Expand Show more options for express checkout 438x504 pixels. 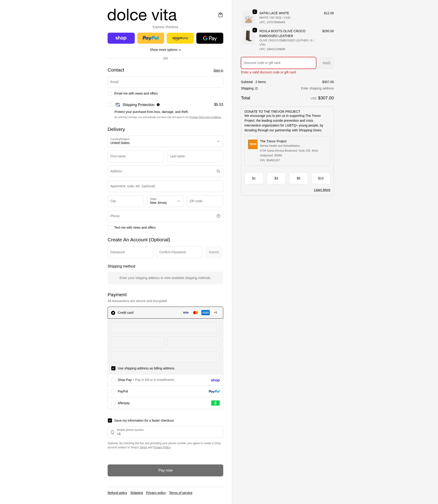[165, 50]
